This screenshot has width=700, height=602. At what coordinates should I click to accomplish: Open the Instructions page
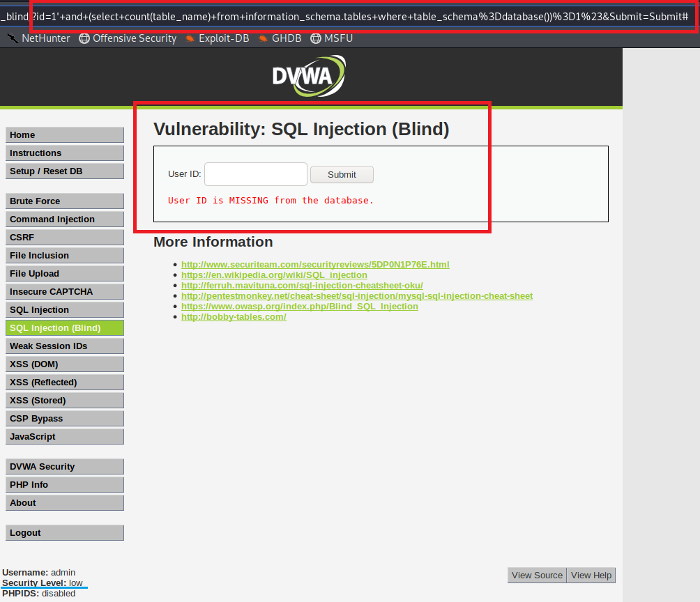pyautogui.click(x=65, y=153)
